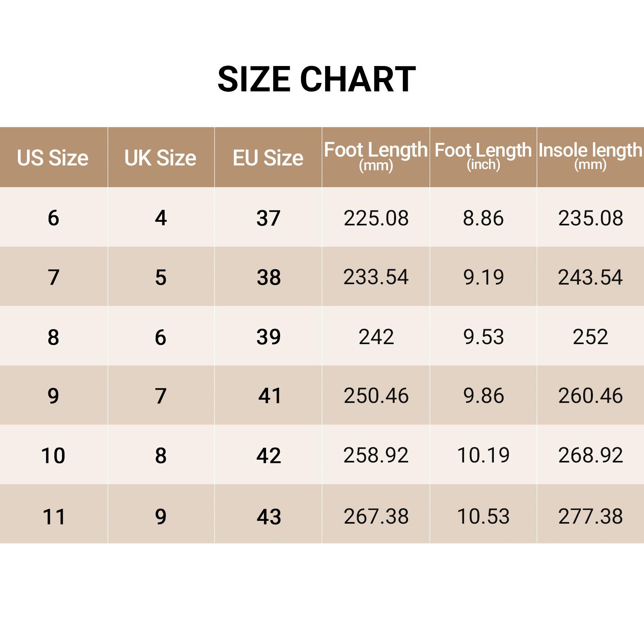Click the 225.08 foot length value
Viewport: 644px width, 644px height.
click(376, 218)
